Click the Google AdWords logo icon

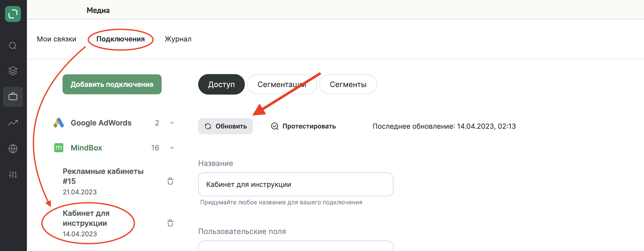coord(59,123)
